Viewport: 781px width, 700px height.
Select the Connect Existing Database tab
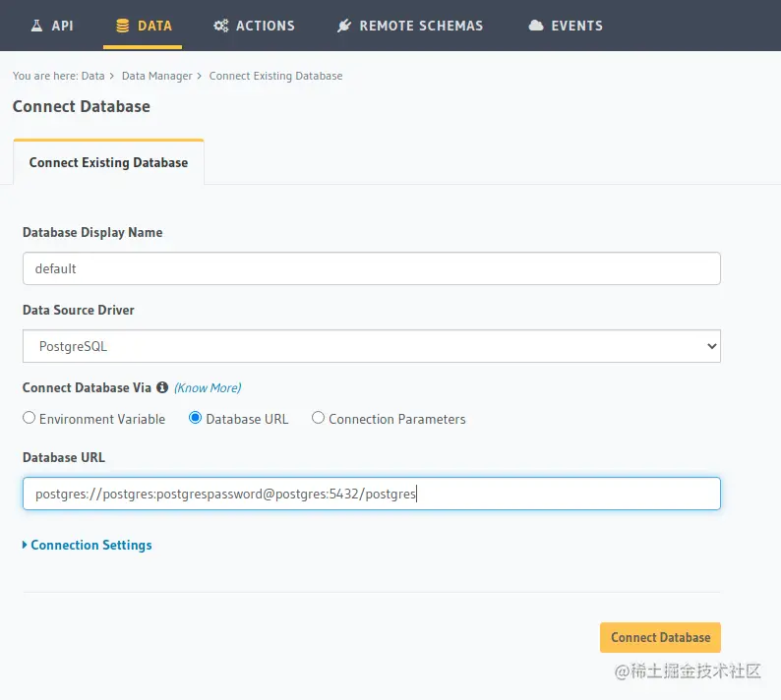click(108, 162)
